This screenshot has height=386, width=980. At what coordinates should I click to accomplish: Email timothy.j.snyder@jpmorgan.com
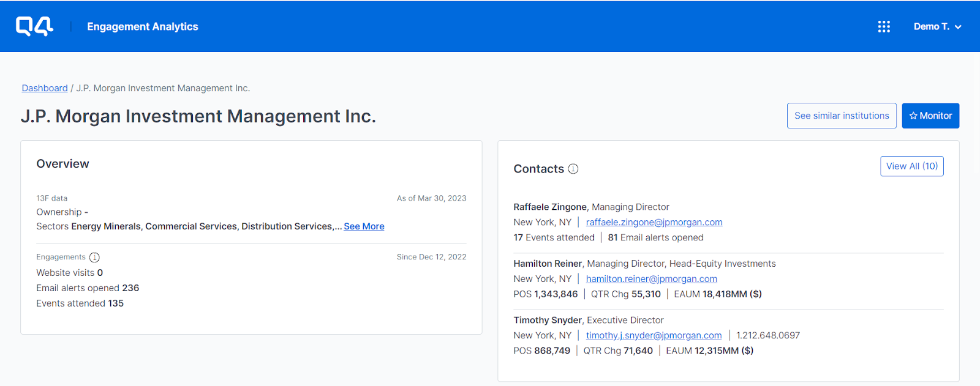coord(654,335)
